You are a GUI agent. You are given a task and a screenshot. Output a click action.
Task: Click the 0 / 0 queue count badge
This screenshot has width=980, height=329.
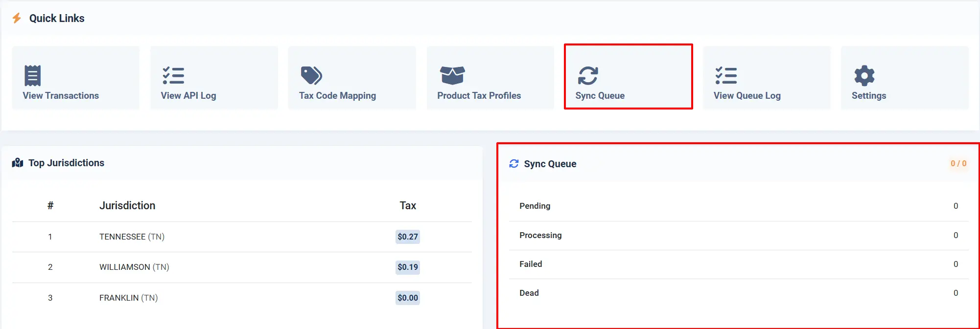point(958,163)
